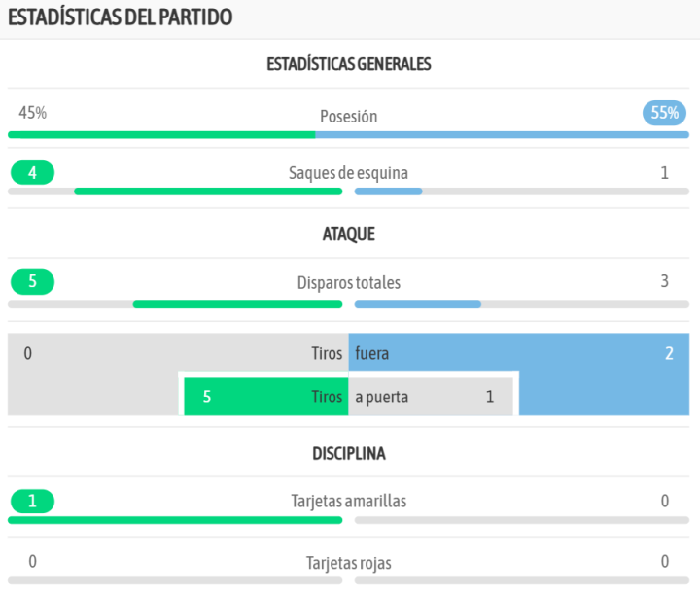The image size is (700, 592).
Task: Click the Tarjetas rojas label
Action: click(x=349, y=563)
